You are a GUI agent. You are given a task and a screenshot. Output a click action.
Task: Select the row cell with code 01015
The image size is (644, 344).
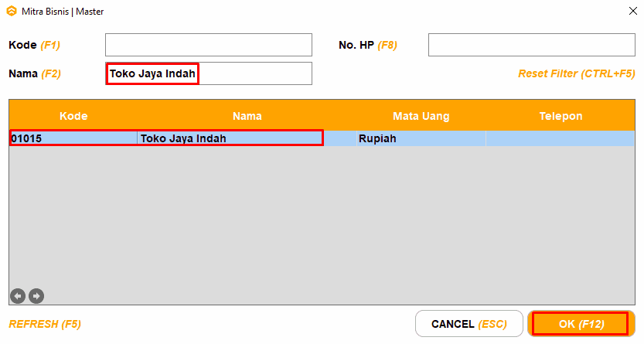coord(73,138)
